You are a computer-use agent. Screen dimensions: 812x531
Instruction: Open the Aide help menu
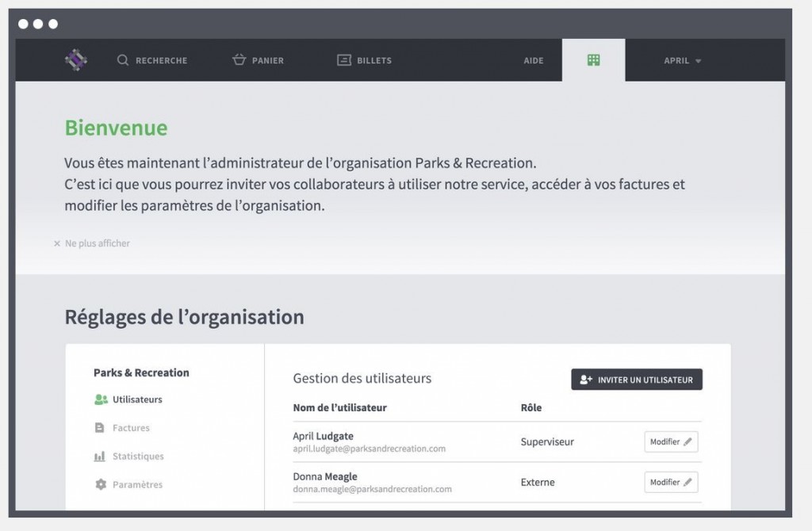(534, 60)
